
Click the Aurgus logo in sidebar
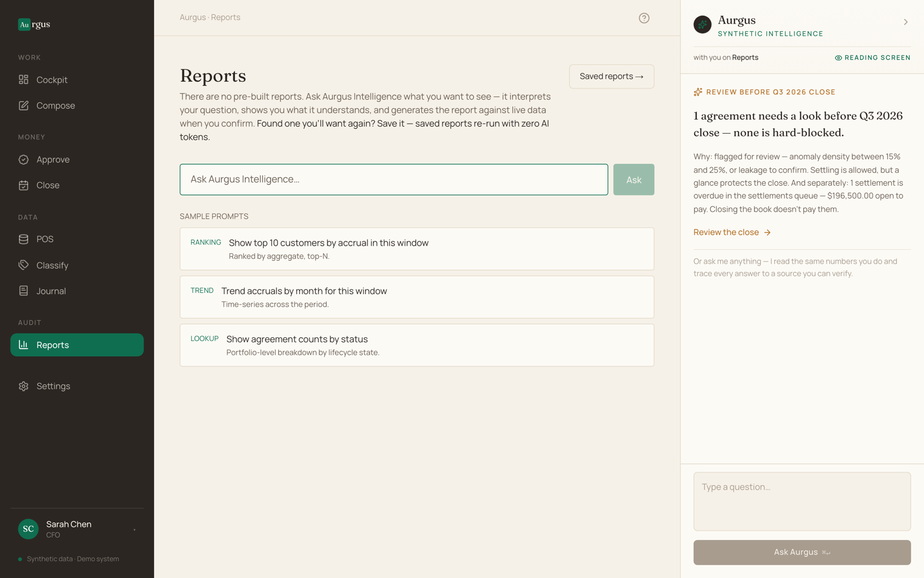coord(34,24)
